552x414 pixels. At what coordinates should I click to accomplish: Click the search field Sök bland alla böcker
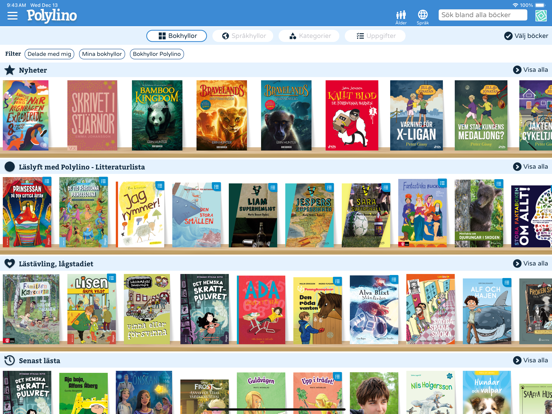(483, 15)
